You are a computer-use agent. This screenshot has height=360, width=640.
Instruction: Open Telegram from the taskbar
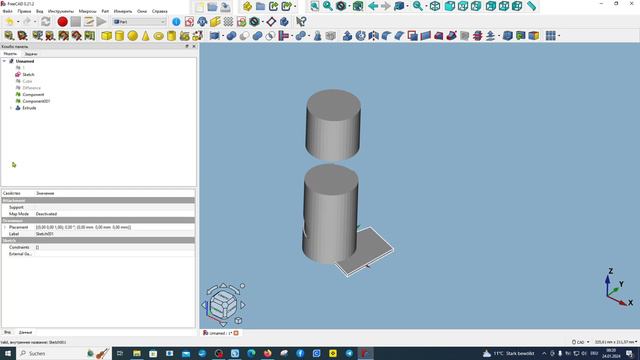click(349, 353)
